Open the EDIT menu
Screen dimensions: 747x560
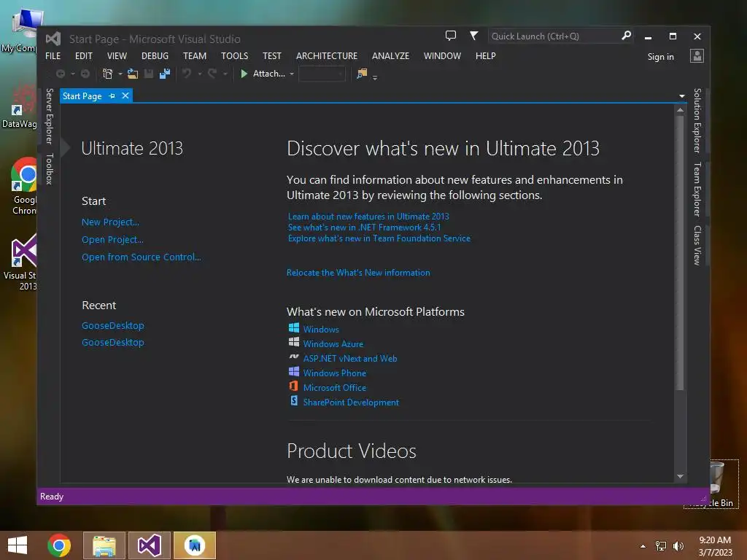[83, 56]
